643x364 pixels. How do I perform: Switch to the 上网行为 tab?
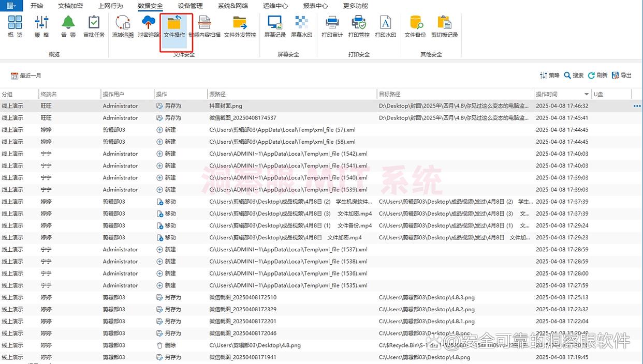pos(110,6)
